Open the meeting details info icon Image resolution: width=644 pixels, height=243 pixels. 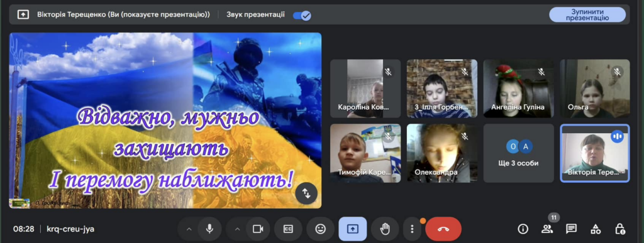(x=523, y=229)
